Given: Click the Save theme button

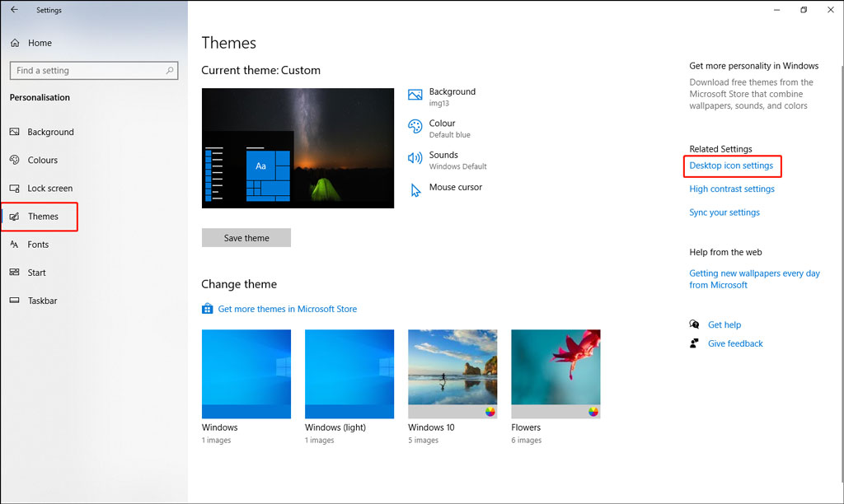Looking at the screenshot, I should click(246, 237).
